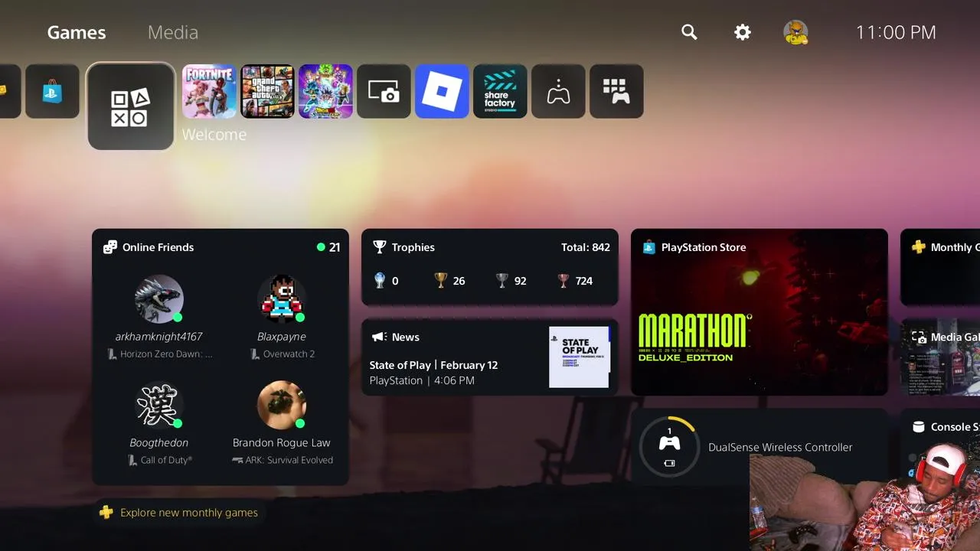Open the Dragon Ball game tile
Image resolution: width=980 pixels, height=551 pixels.
pyautogui.click(x=325, y=91)
